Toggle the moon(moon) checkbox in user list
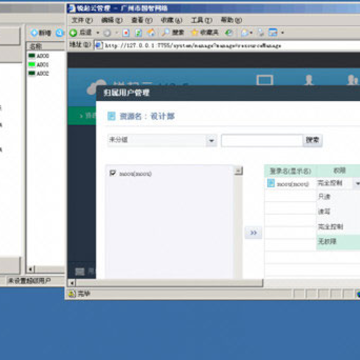Image resolution: width=360 pixels, height=360 pixels. click(113, 173)
